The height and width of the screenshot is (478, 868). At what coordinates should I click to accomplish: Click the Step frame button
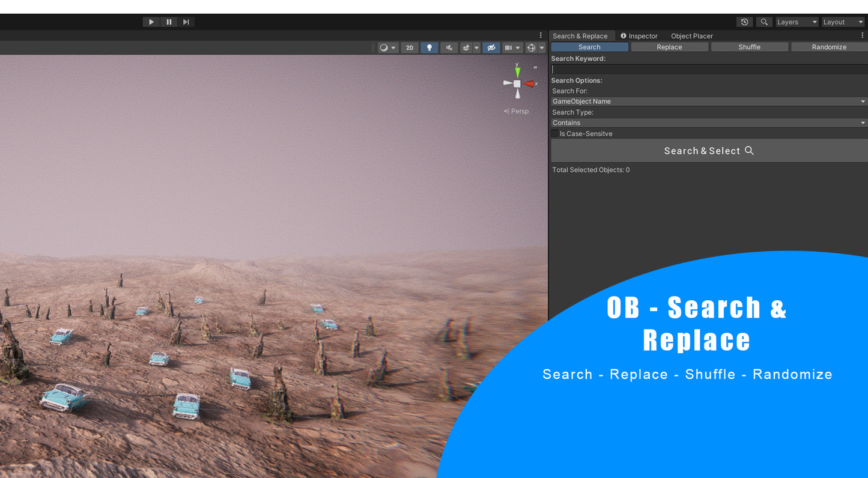pos(186,22)
